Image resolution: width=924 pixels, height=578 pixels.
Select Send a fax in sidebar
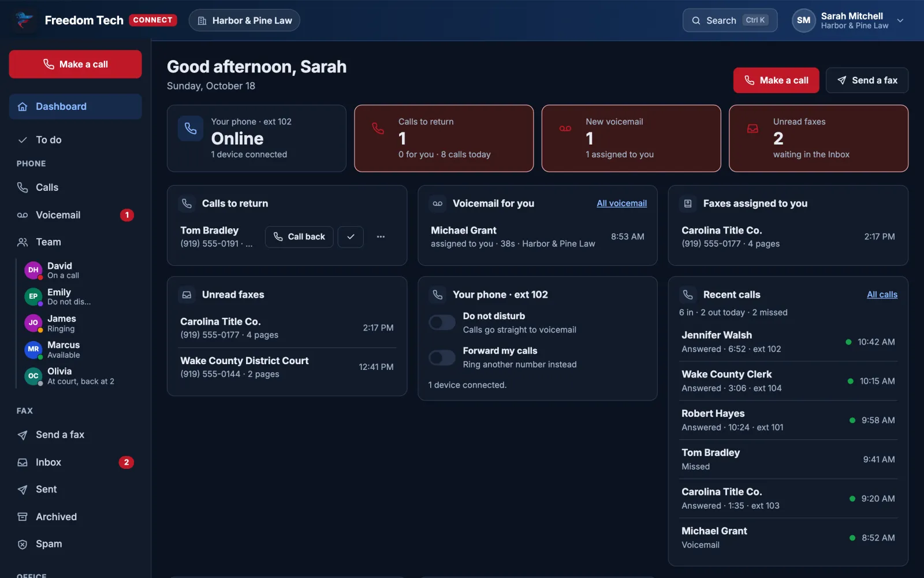click(x=75, y=435)
